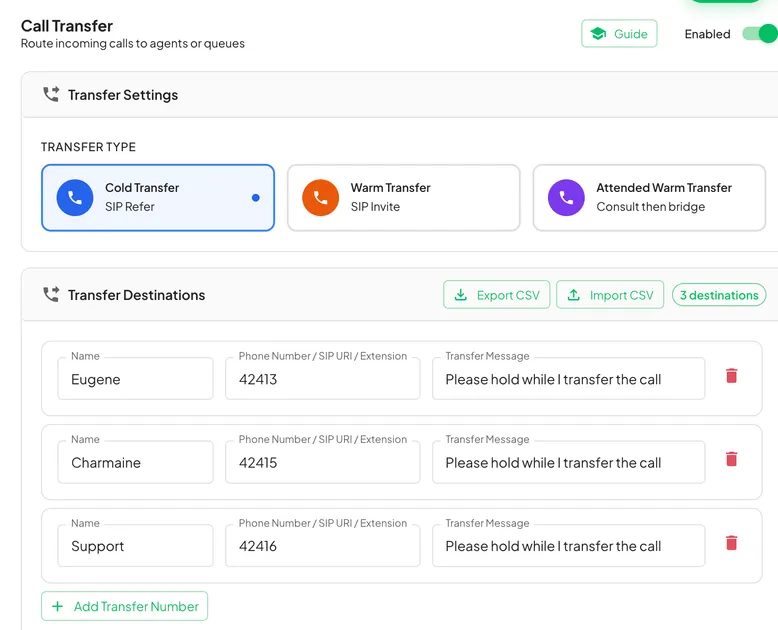Click the Transfer Settings call-forward icon

click(51, 94)
